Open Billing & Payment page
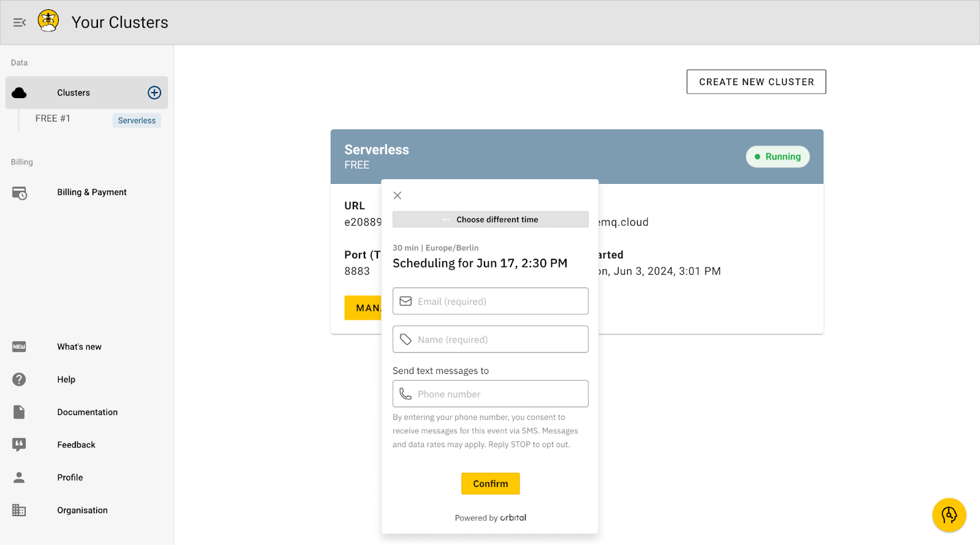Viewport: 980px width, 545px height. click(92, 192)
